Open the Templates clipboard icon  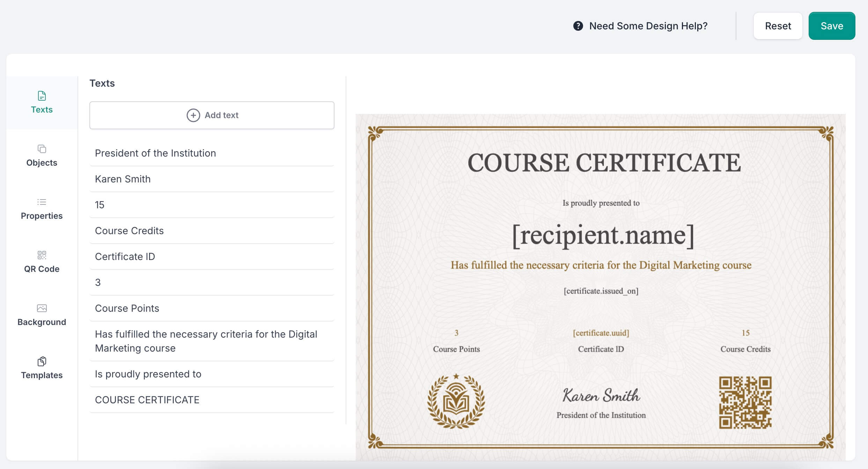42,361
